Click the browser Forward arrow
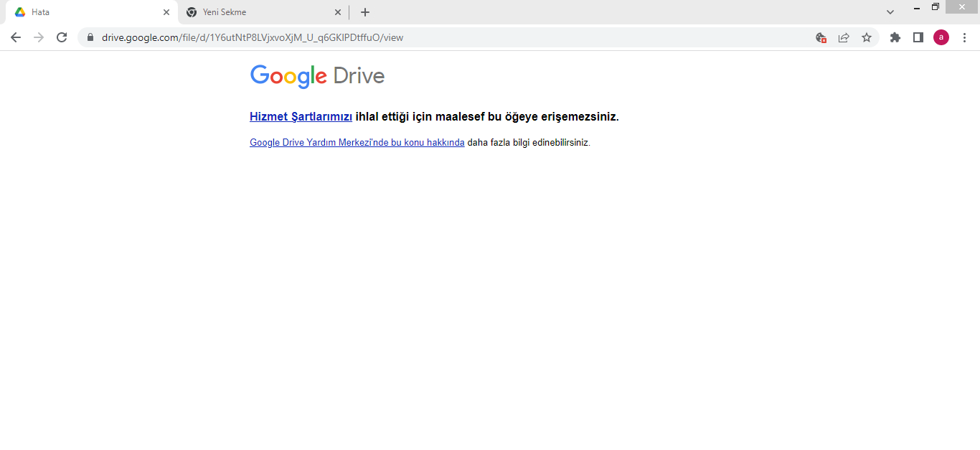Viewport: 980px width, 450px height. 39,37
